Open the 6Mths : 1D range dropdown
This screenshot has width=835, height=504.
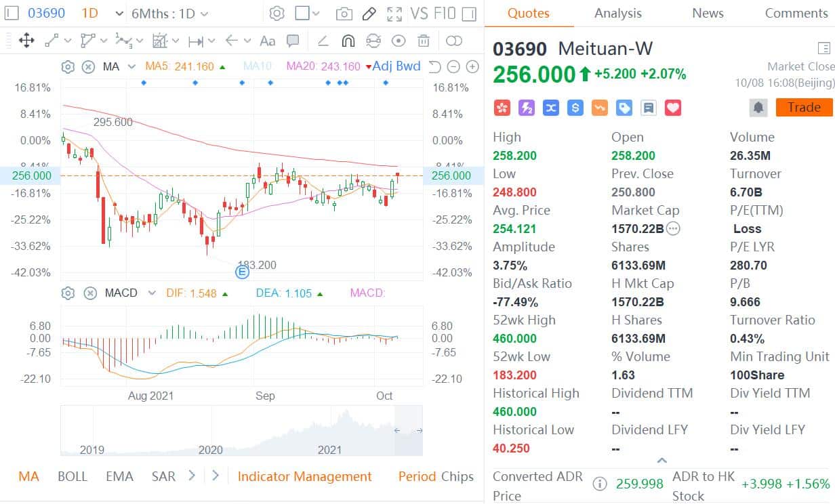click(x=169, y=14)
